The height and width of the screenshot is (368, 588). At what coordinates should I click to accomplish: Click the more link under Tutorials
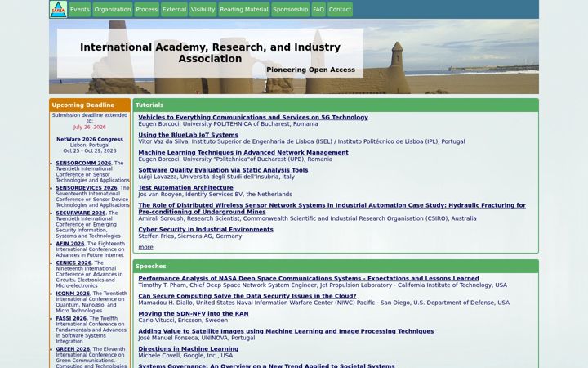[145, 247]
